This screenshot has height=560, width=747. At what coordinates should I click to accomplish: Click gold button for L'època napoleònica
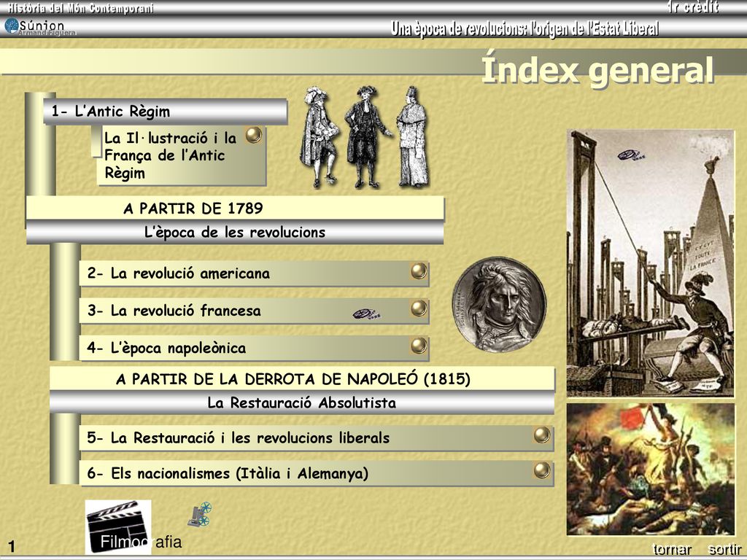[x=419, y=345]
